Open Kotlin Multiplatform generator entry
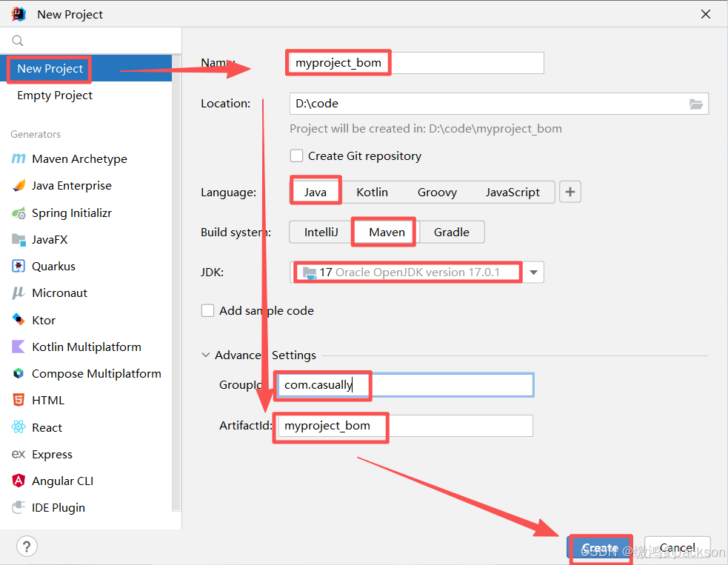Image resolution: width=728 pixels, height=565 pixels. point(86,347)
